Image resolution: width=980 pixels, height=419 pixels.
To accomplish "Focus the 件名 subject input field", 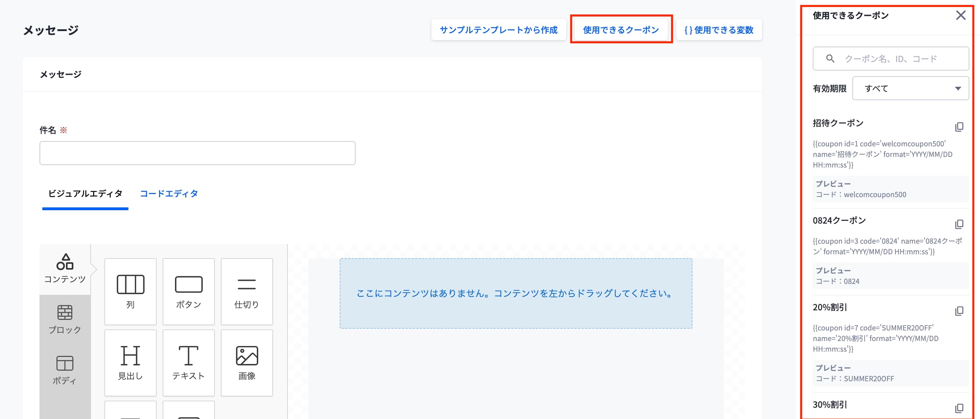I will [198, 153].
